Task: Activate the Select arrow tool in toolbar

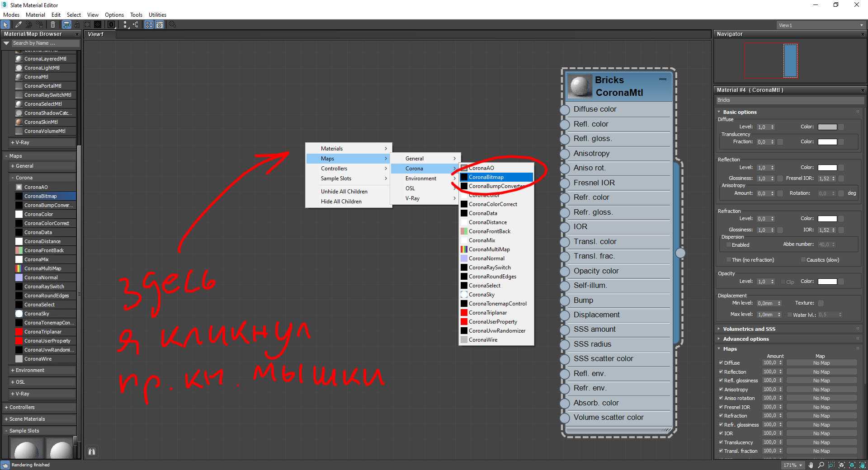Action: [x=5, y=25]
